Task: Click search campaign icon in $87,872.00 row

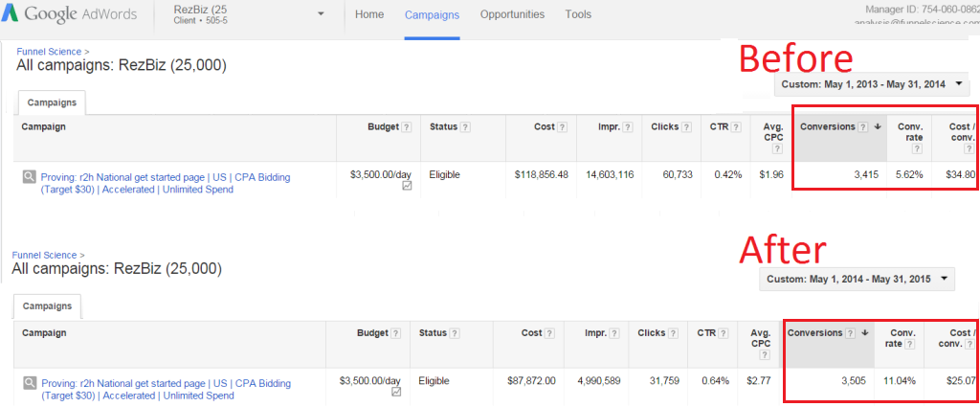Action: [30, 383]
